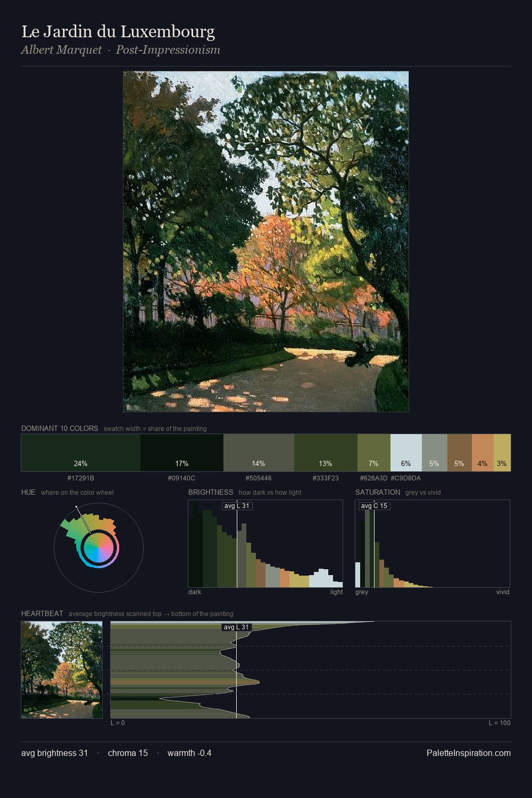Click the artist name 'Albert Marquet'

tap(61, 50)
